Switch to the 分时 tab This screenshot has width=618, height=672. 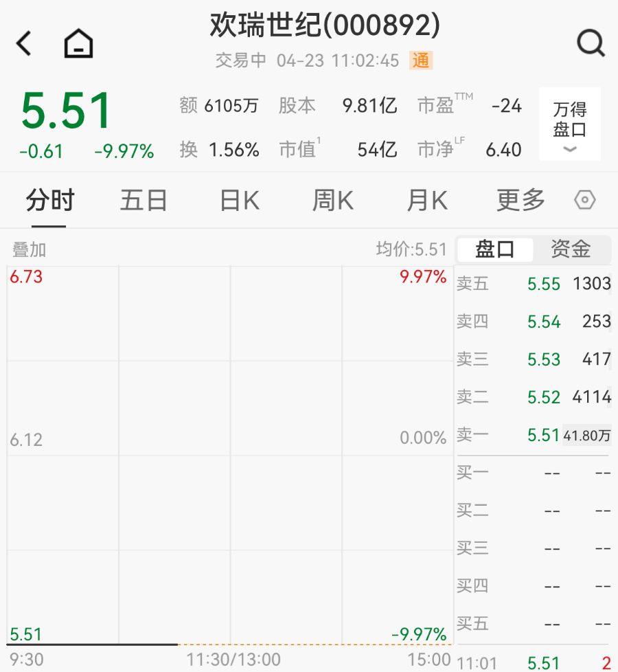pos(49,201)
